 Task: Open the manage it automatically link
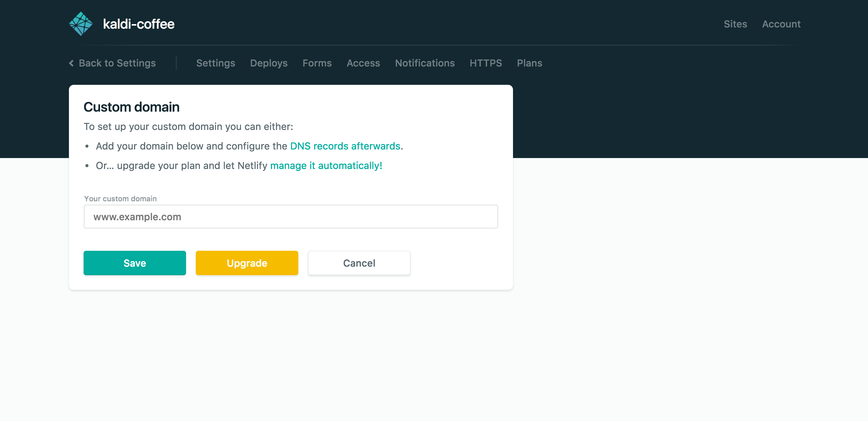[326, 165]
